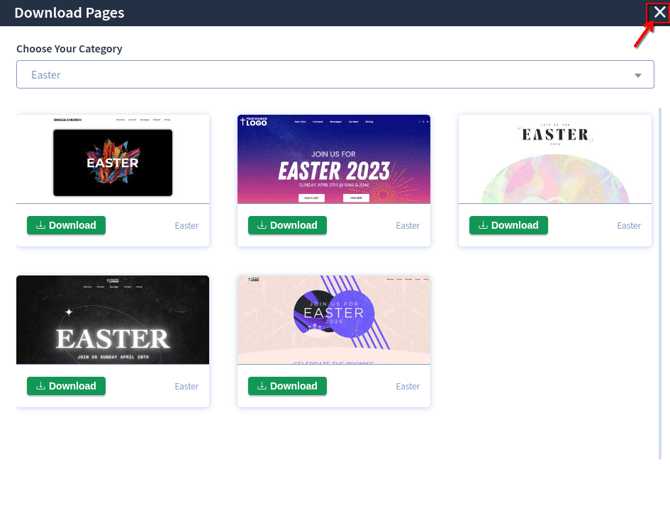Open the black colorful-burst Easter template thumbnail
Viewport: 670px width, 512px height.
tap(113, 160)
